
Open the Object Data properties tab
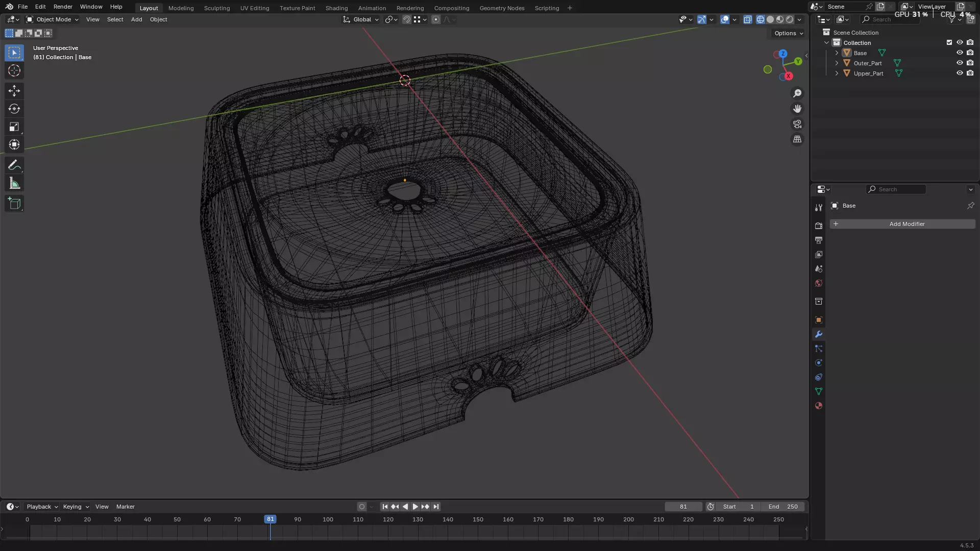point(819,391)
